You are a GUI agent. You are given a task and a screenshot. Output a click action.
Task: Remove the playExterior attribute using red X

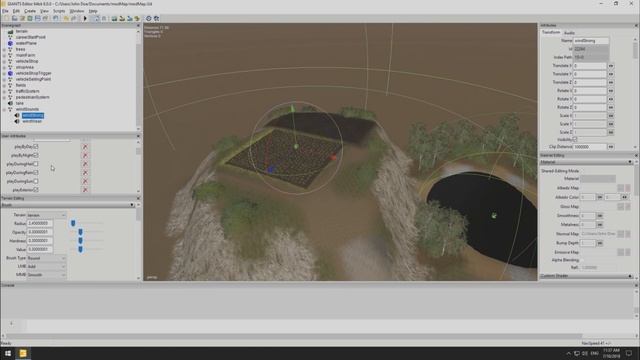[85, 189]
